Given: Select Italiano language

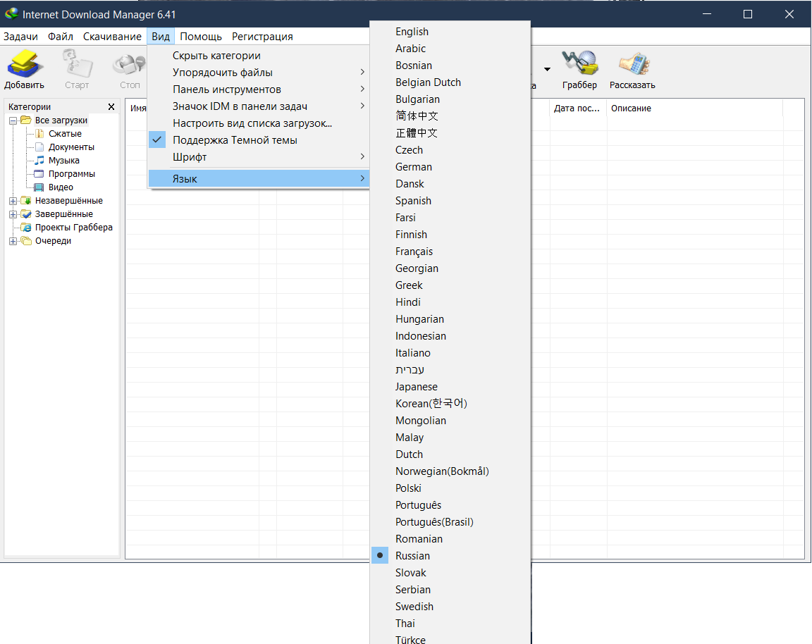Looking at the screenshot, I should coord(450,353).
